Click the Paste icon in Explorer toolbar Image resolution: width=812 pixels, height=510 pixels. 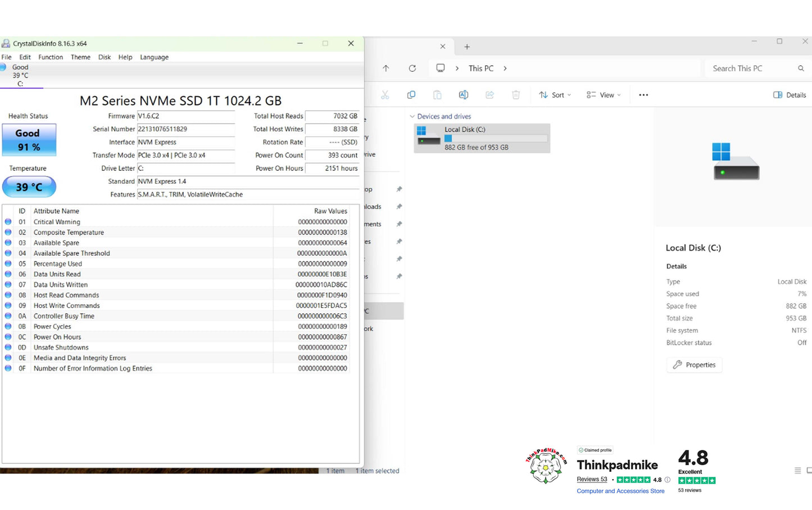tap(437, 95)
